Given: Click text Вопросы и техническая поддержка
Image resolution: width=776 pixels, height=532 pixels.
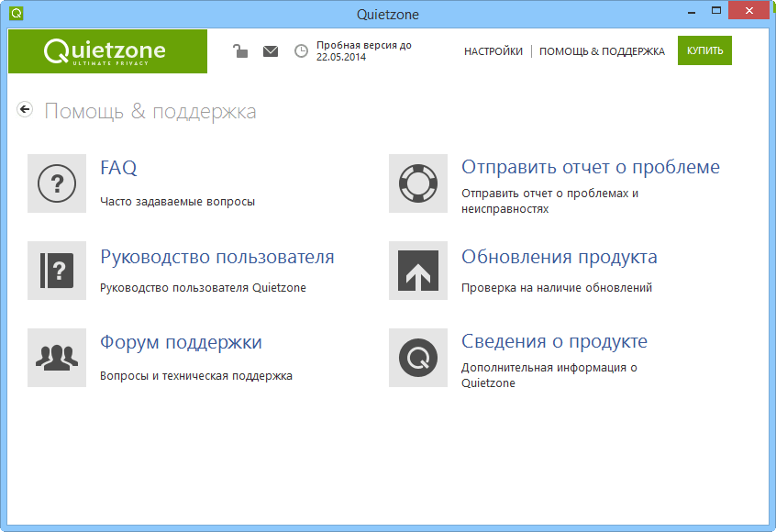Looking at the screenshot, I should click(196, 376).
